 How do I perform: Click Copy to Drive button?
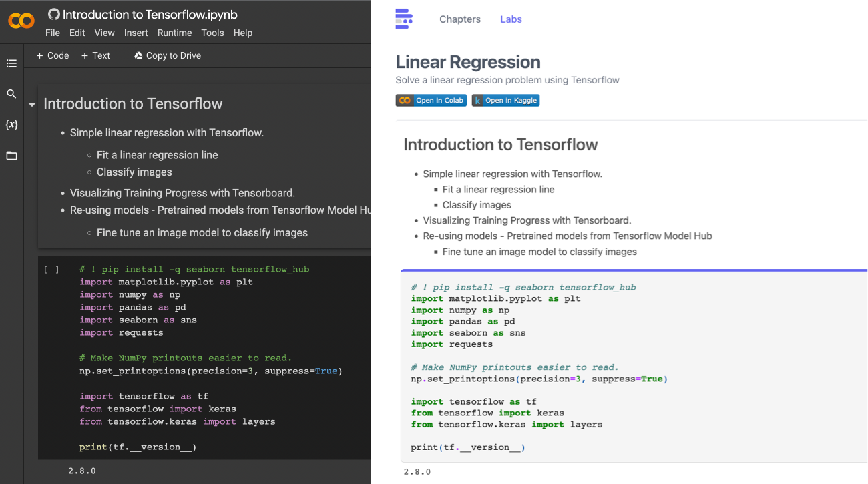[168, 55]
